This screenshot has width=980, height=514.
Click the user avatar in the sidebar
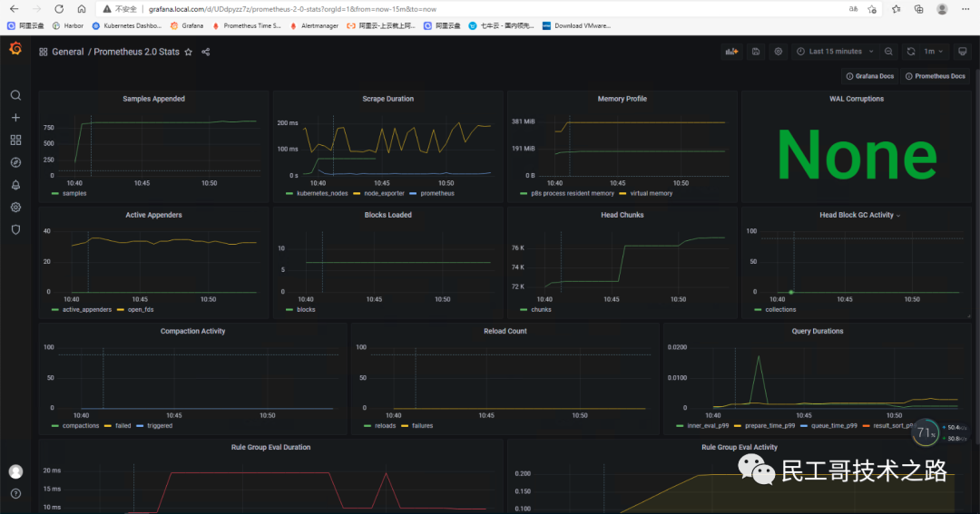[15, 471]
